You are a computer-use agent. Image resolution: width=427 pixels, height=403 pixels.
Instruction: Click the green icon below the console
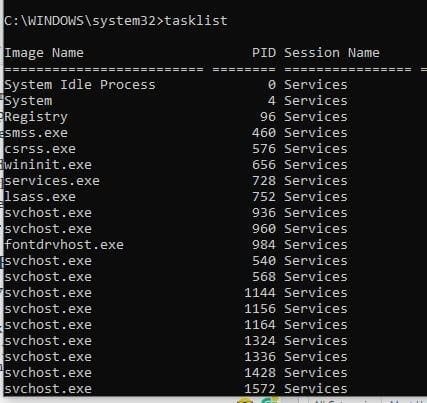pyautogui.click(x=270, y=400)
